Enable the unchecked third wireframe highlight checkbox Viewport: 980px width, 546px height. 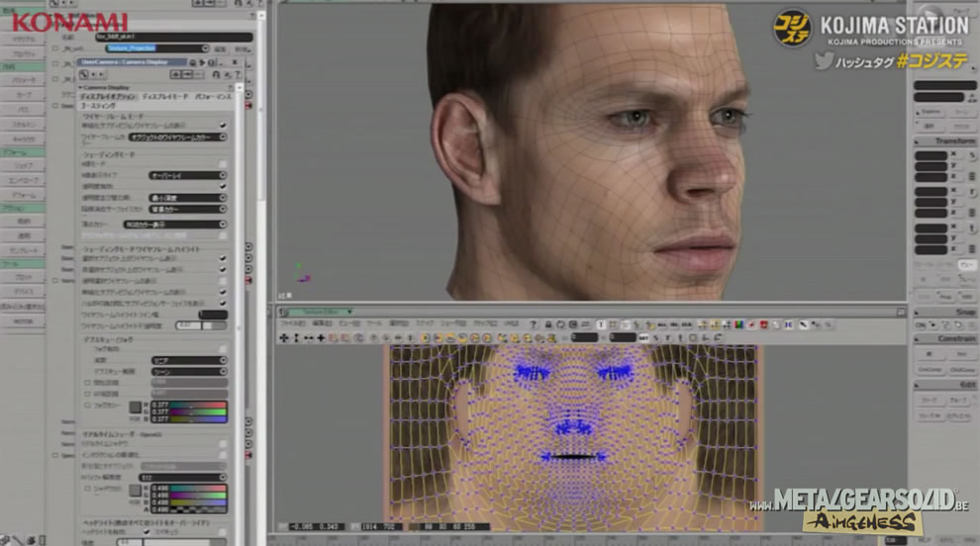click(223, 281)
